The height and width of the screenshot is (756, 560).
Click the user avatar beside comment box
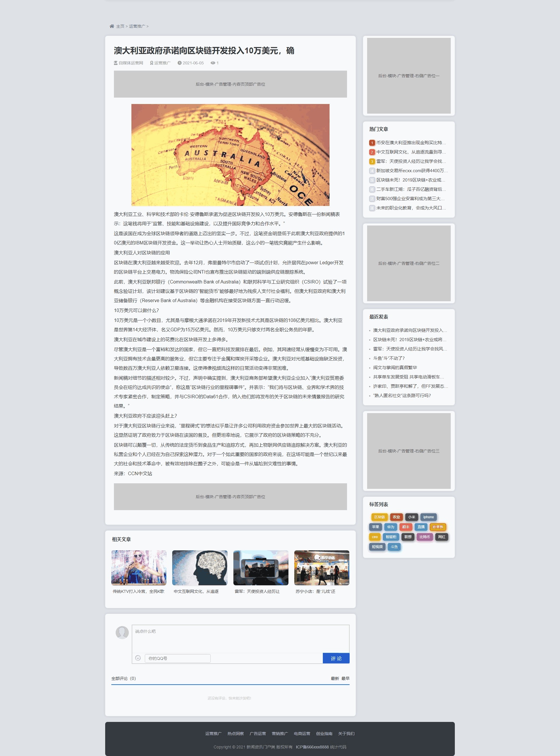(122, 632)
